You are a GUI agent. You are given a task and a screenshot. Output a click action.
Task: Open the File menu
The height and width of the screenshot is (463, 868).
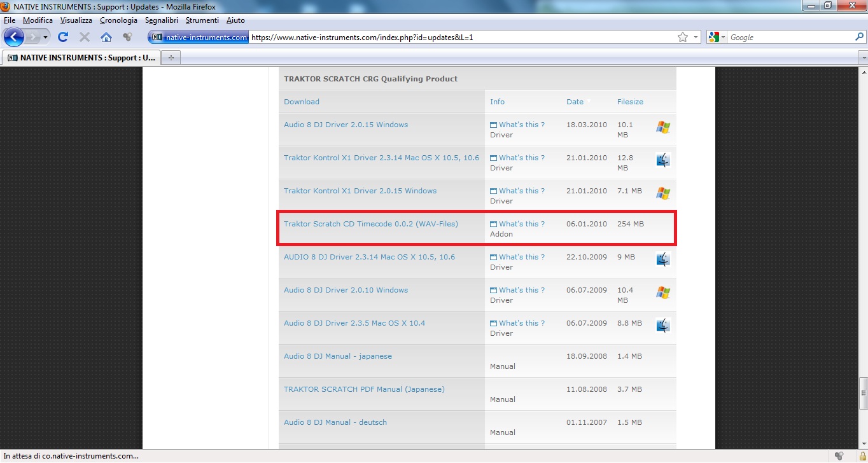point(10,20)
